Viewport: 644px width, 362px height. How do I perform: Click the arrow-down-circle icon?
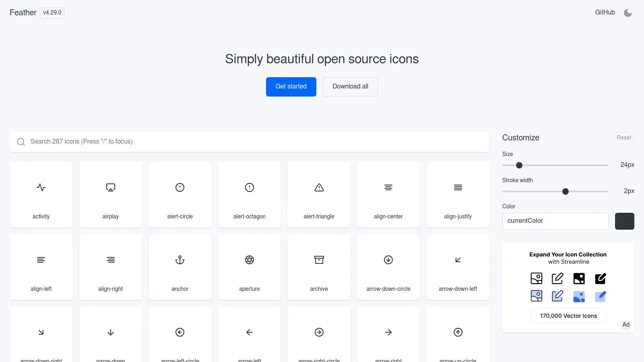tap(388, 260)
